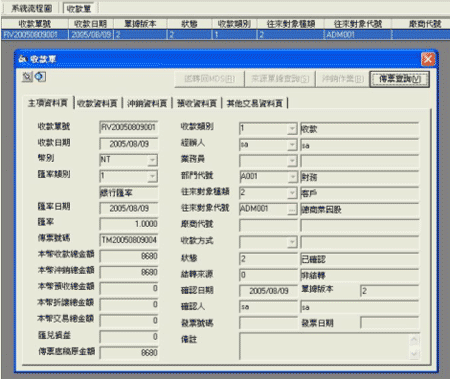Click the 收款類別 column header
The height and width of the screenshot is (379, 450).
(x=234, y=24)
